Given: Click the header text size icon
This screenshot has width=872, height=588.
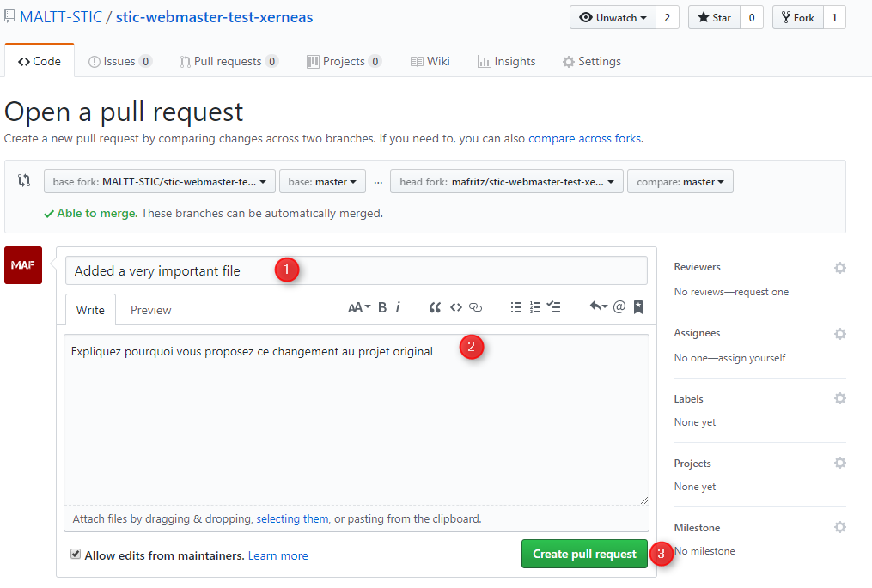Looking at the screenshot, I should point(359,307).
